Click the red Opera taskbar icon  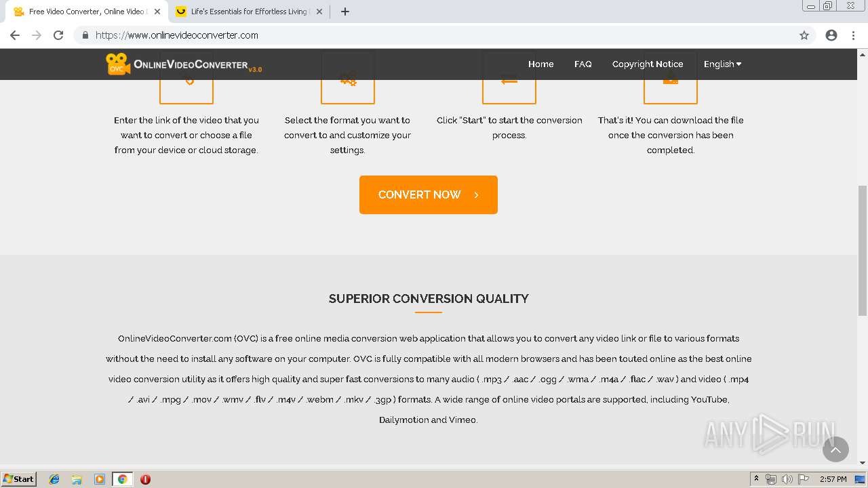coord(145,479)
